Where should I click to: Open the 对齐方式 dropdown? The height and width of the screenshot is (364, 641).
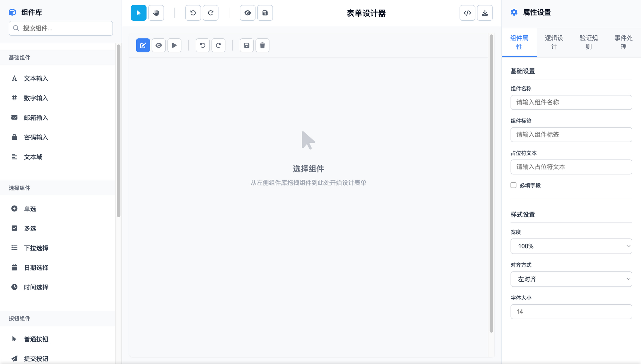click(x=571, y=279)
